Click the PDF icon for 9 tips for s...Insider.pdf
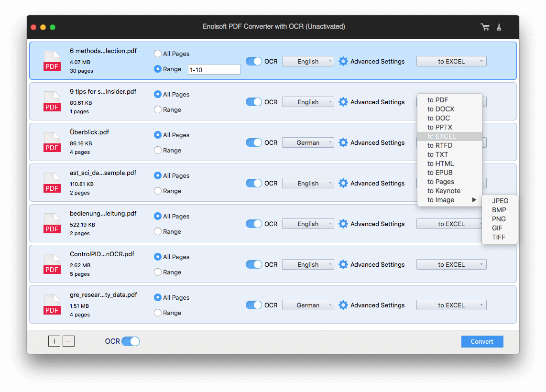 [x=52, y=102]
